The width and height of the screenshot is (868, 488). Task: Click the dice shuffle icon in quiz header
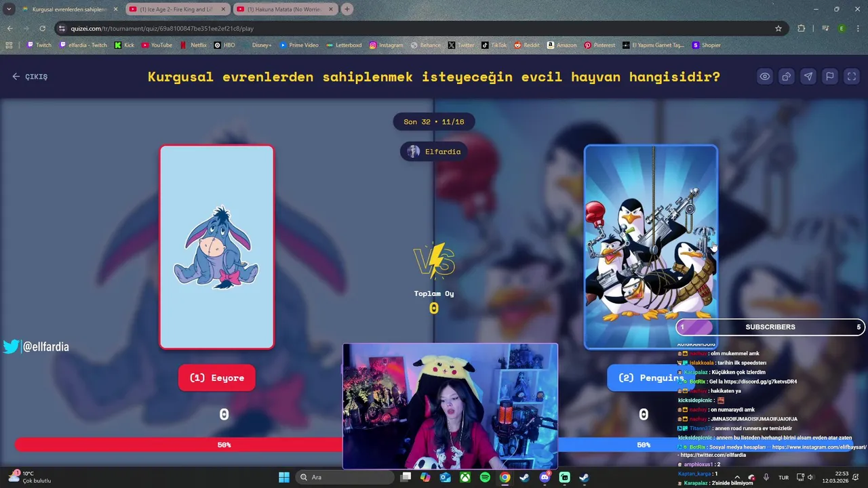click(x=787, y=77)
